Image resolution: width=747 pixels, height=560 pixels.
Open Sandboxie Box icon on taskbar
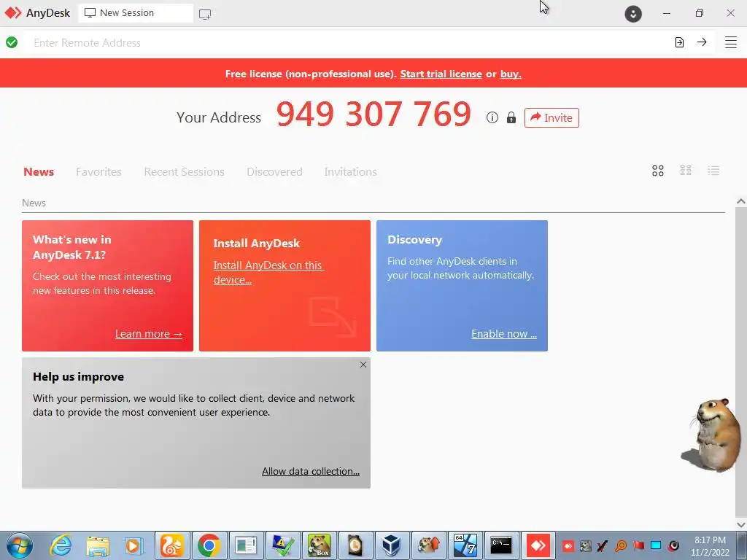[320, 545]
